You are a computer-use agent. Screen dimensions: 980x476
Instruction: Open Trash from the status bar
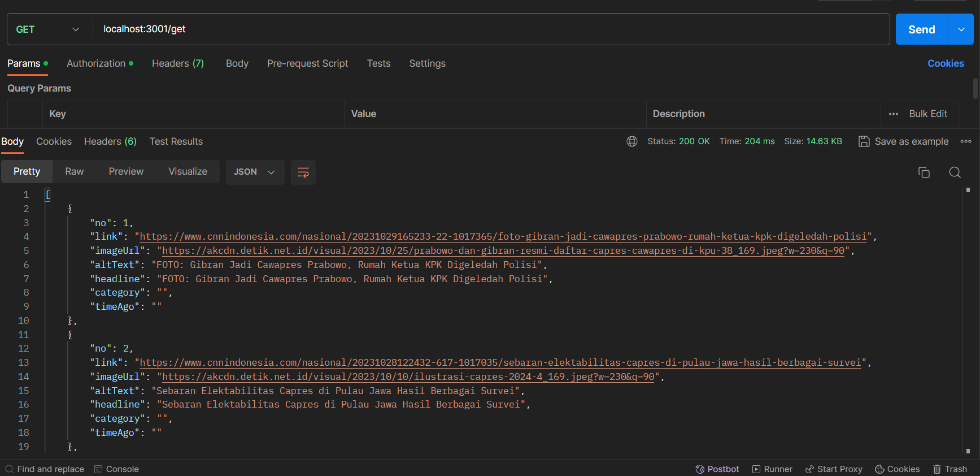point(950,469)
